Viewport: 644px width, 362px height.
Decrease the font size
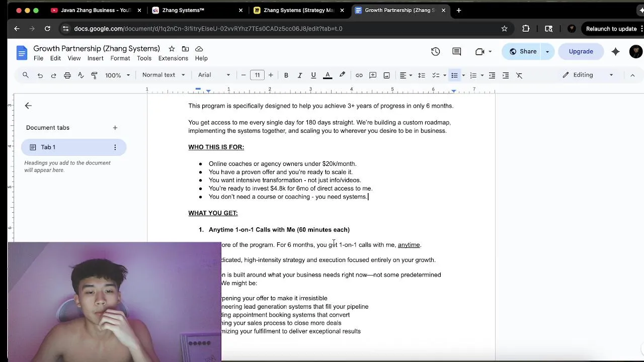click(244, 75)
